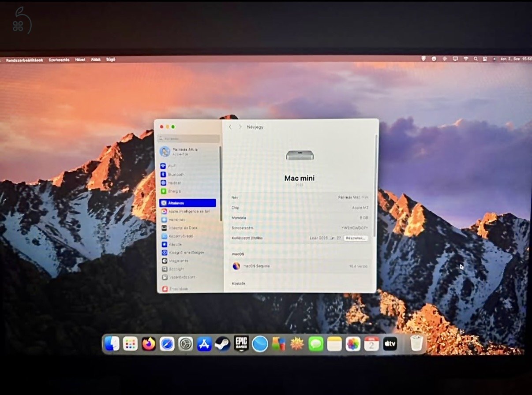Click the Név (Name) row value

tap(353, 197)
